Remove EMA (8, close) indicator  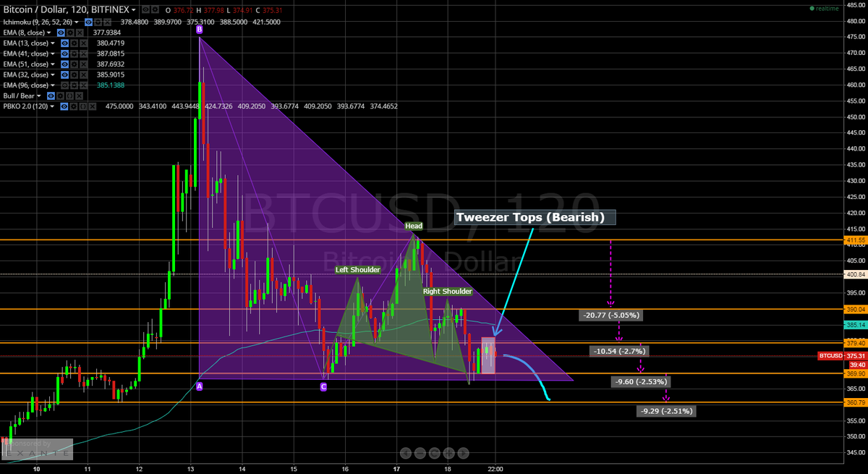(x=80, y=33)
